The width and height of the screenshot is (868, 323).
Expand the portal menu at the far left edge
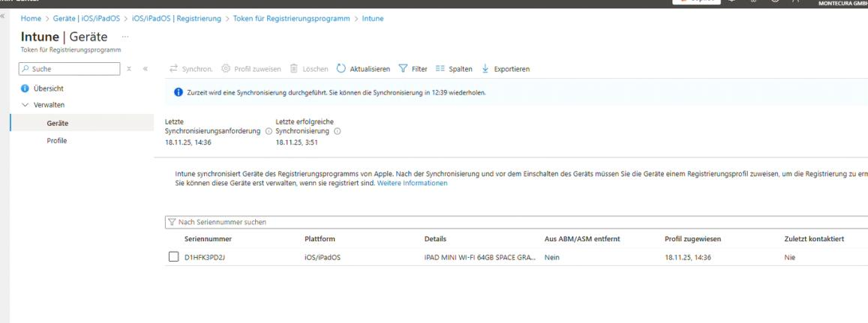click(x=3, y=16)
